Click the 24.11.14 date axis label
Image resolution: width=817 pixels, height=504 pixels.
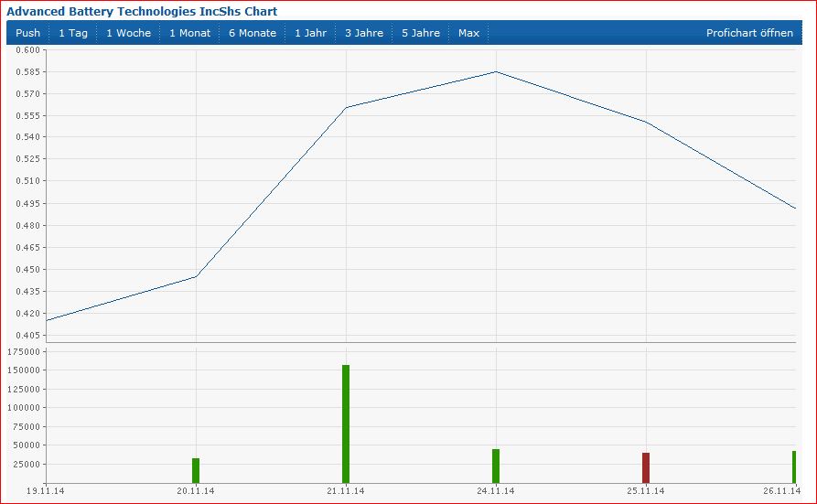[x=496, y=491]
